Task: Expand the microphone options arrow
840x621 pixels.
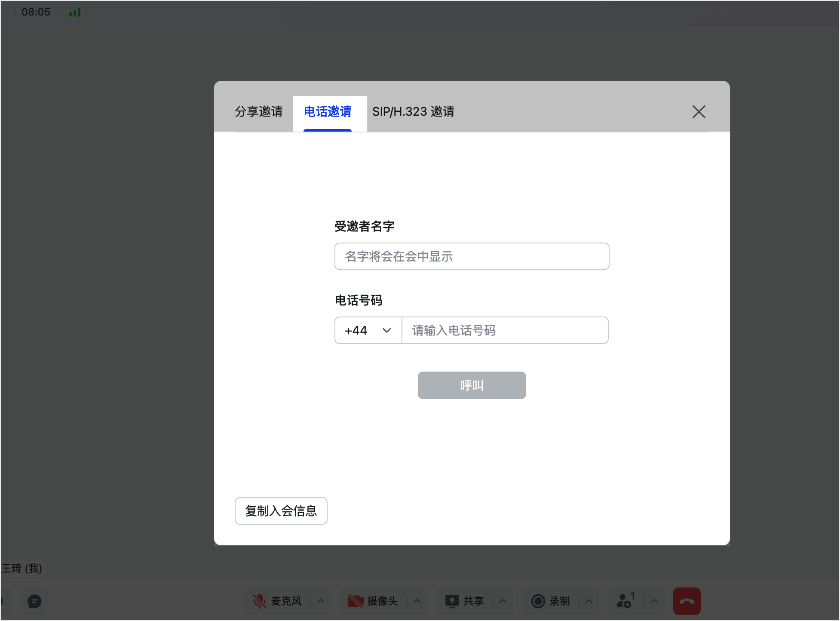Action: pos(321,601)
